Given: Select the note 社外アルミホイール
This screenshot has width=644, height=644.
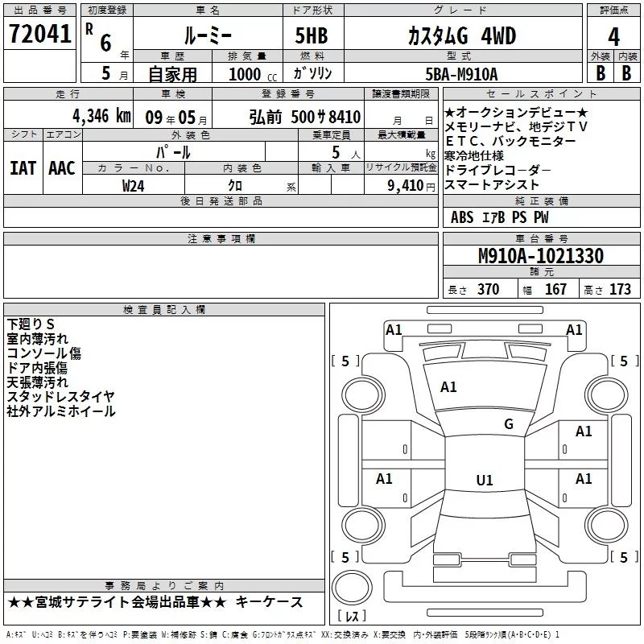Looking at the screenshot, I should (x=61, y=411).
